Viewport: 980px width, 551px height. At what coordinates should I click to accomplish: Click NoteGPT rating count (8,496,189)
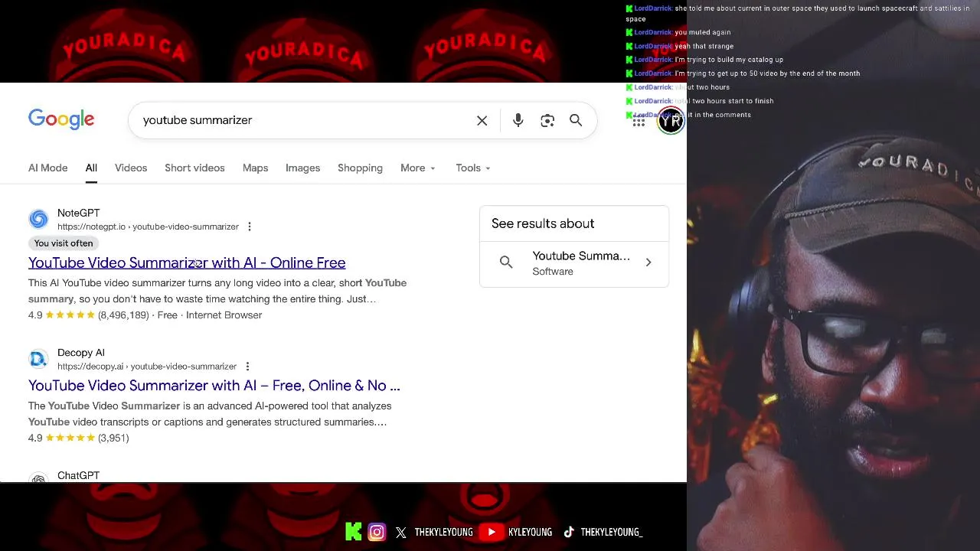point(123,315)
